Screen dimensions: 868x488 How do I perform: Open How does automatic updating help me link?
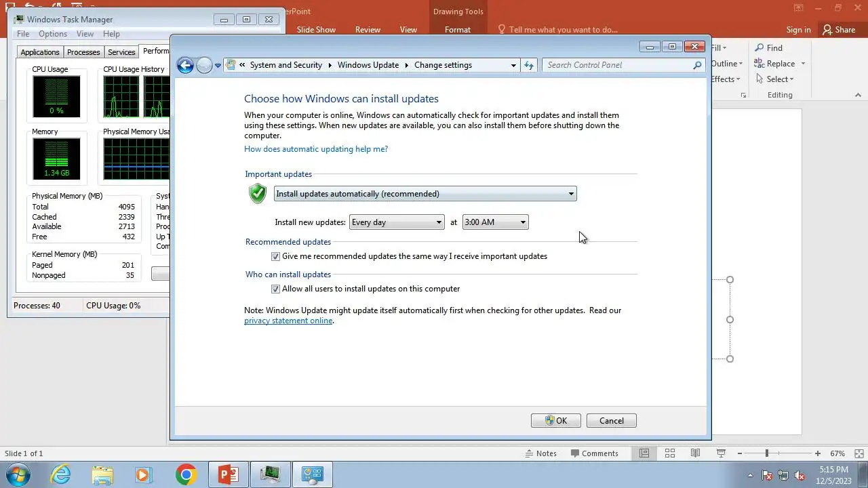click(x=316, y=149)
